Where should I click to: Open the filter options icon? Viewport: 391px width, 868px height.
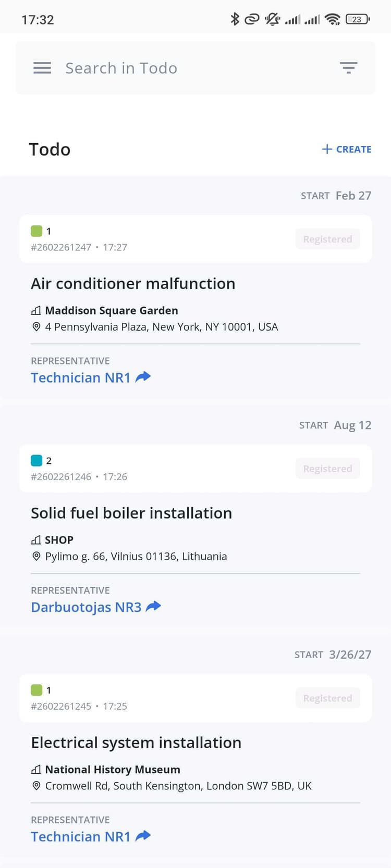point(348,68)
